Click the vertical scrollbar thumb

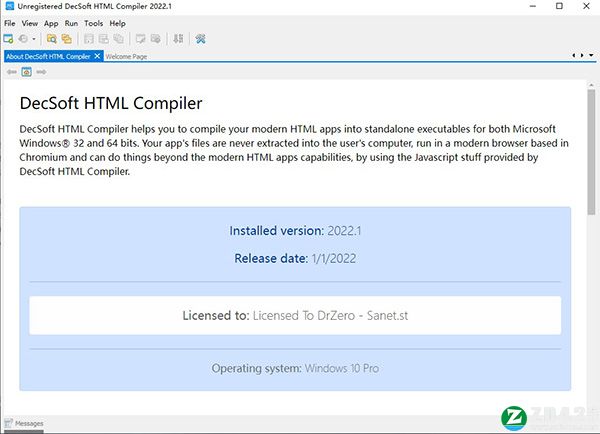click(592, 152)
